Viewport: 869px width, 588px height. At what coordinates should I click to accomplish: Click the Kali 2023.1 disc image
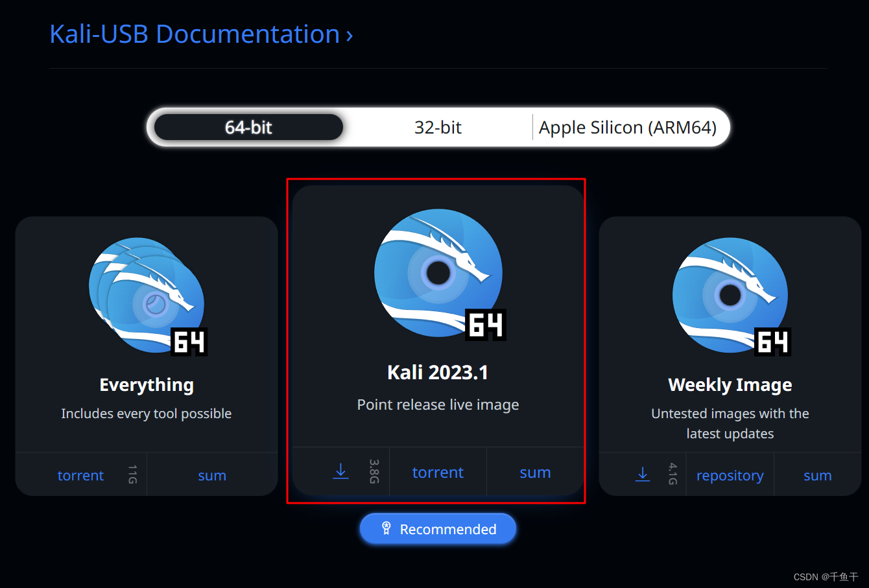439,273
